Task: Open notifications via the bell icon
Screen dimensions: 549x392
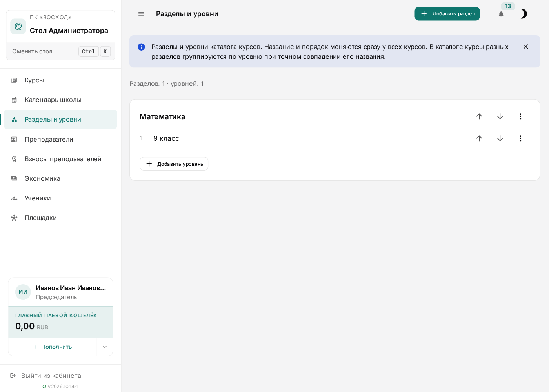Action: coord(501,14)
